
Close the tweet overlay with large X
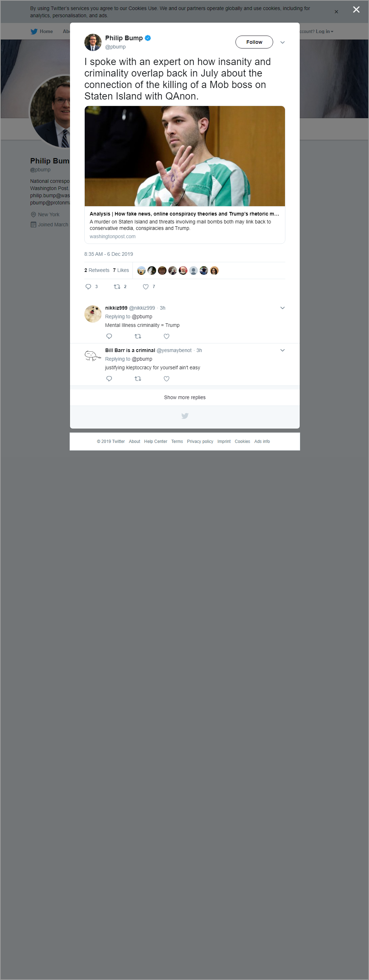point(356,9)
